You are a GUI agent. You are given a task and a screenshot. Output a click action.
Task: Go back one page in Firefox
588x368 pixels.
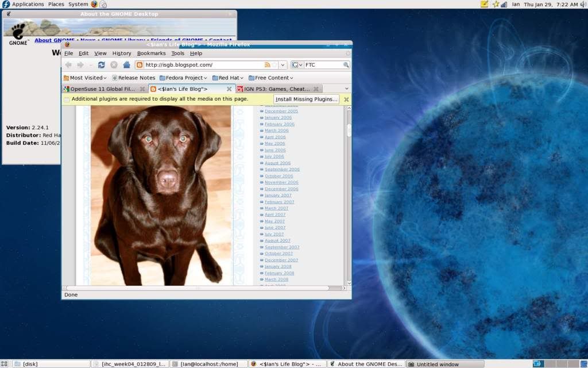point(68,65)
